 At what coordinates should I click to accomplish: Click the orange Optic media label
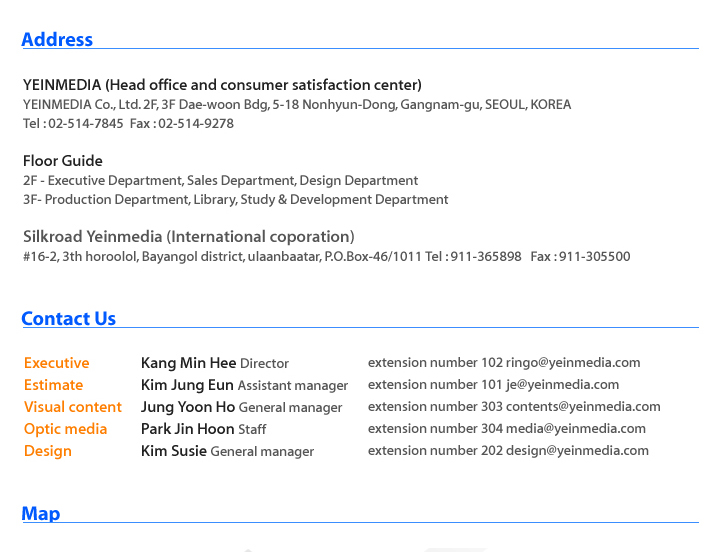point(65,429)
